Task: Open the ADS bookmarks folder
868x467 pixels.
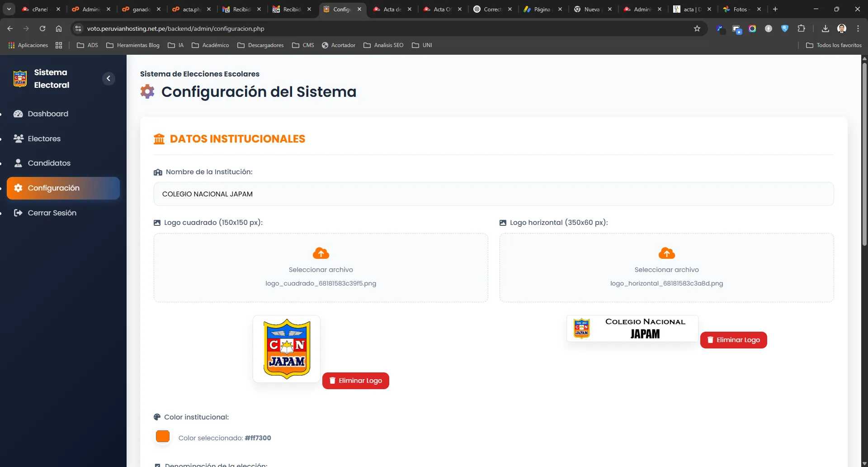Action: pos(87,45)
